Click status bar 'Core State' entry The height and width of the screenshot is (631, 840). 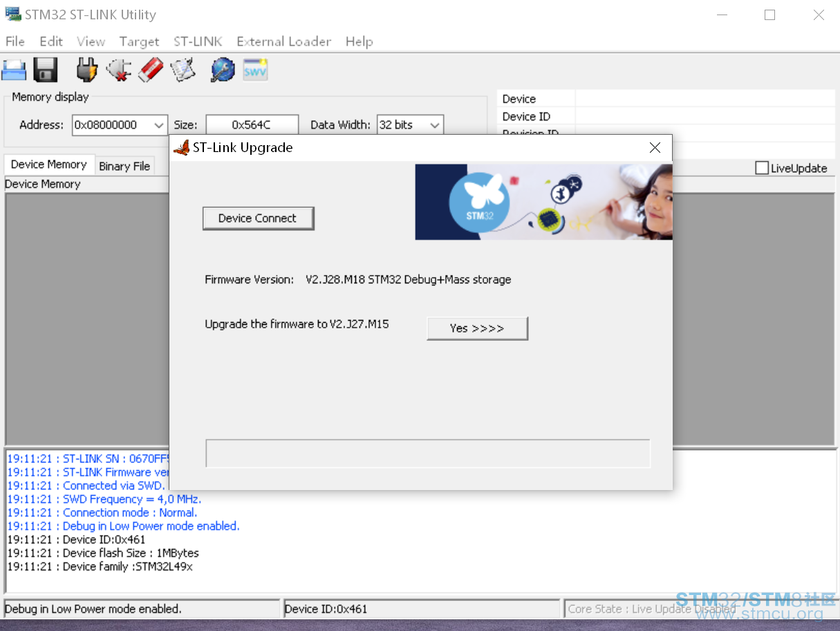pyautogui.click(x=700, y=609)
